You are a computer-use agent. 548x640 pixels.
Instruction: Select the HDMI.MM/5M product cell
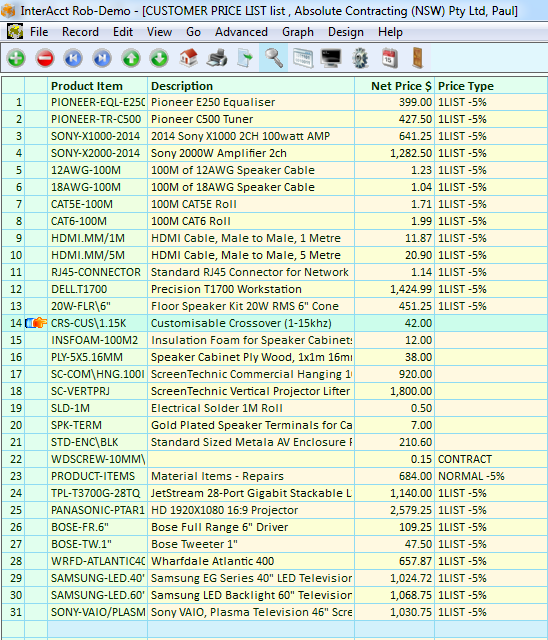tap(98, 255)
